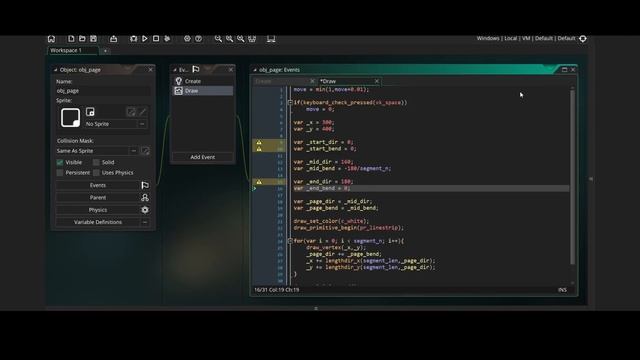Open Help from the question icon
Screen dimensions: 640x360
198,38
